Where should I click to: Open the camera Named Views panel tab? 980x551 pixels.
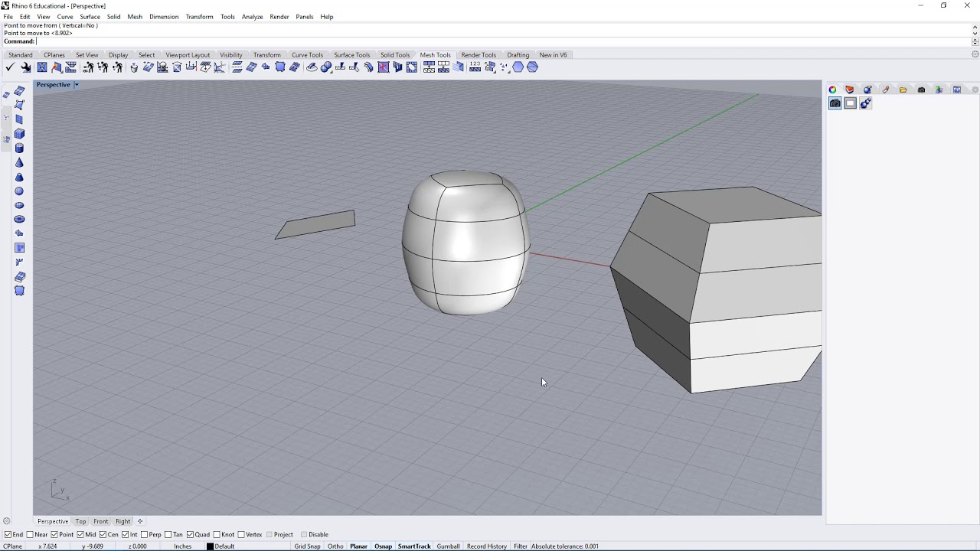click(x=921, y=90)
